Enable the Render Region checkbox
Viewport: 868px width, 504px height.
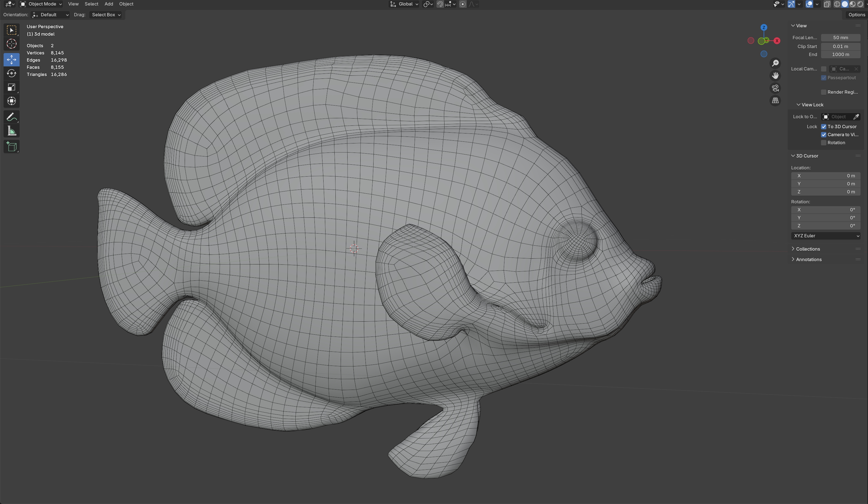(x=824, y=92)
